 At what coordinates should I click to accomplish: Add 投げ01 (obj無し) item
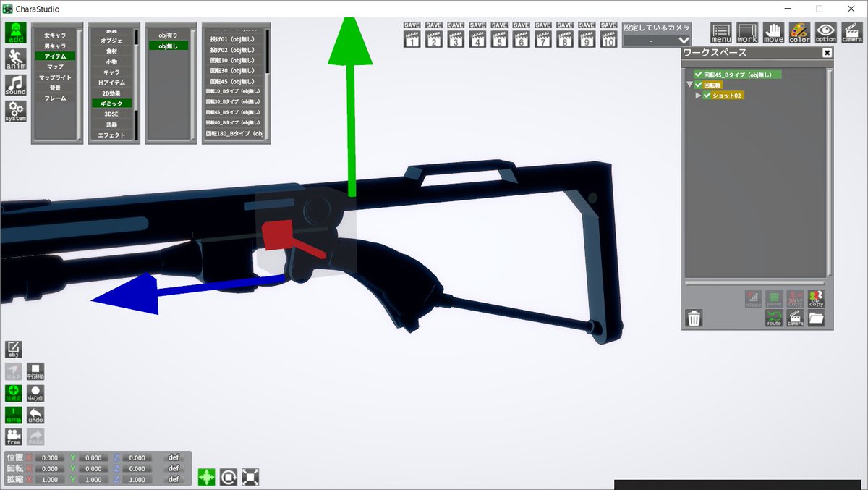[233, 39]
